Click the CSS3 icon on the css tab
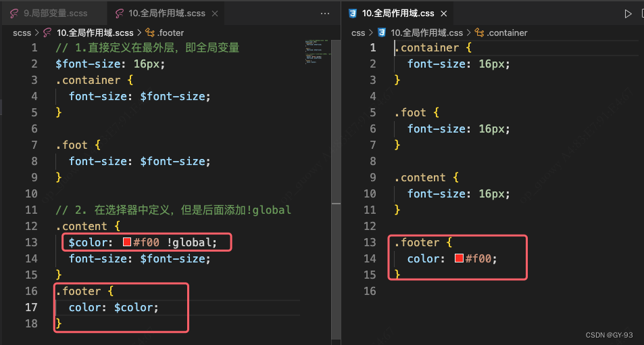Viewport: 644px width, 345px height. (353, 14)
